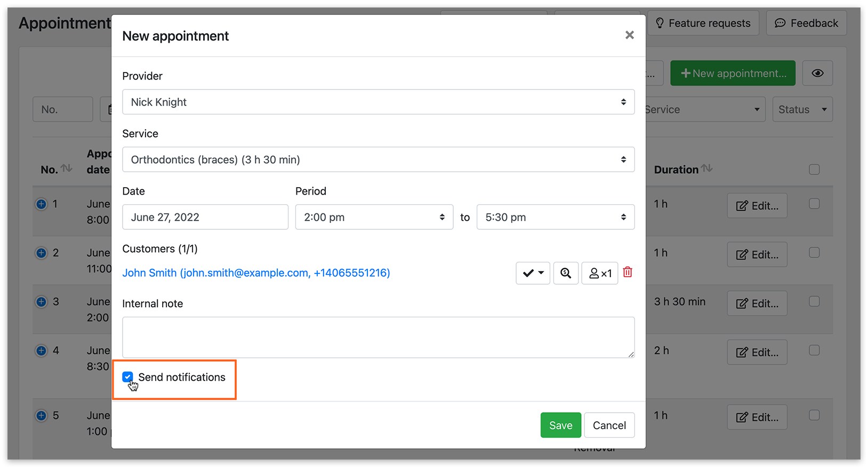Toggle the select-all checkbox in table header
This screenshot has height=467, width=868.
click(x=814, y=170)
